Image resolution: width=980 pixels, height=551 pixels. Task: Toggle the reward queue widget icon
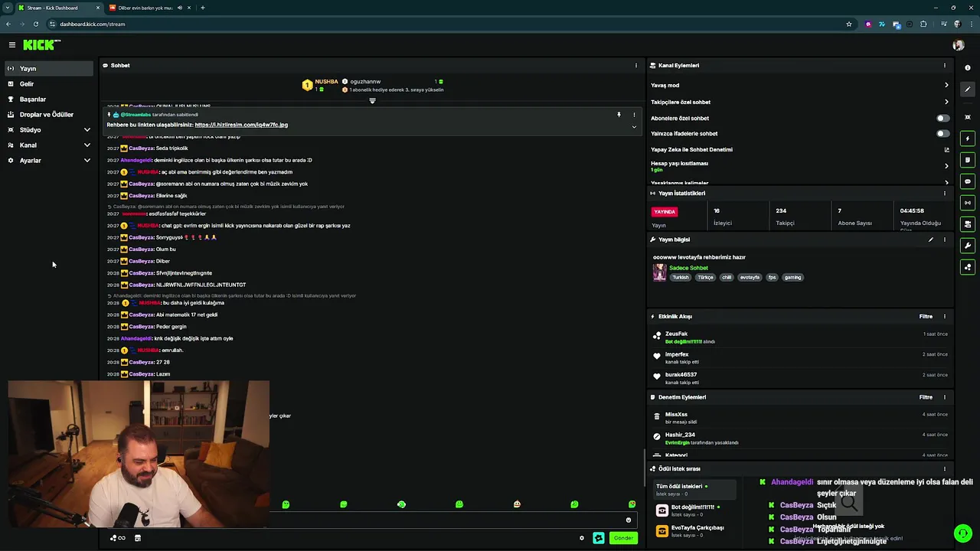(968, 267)
